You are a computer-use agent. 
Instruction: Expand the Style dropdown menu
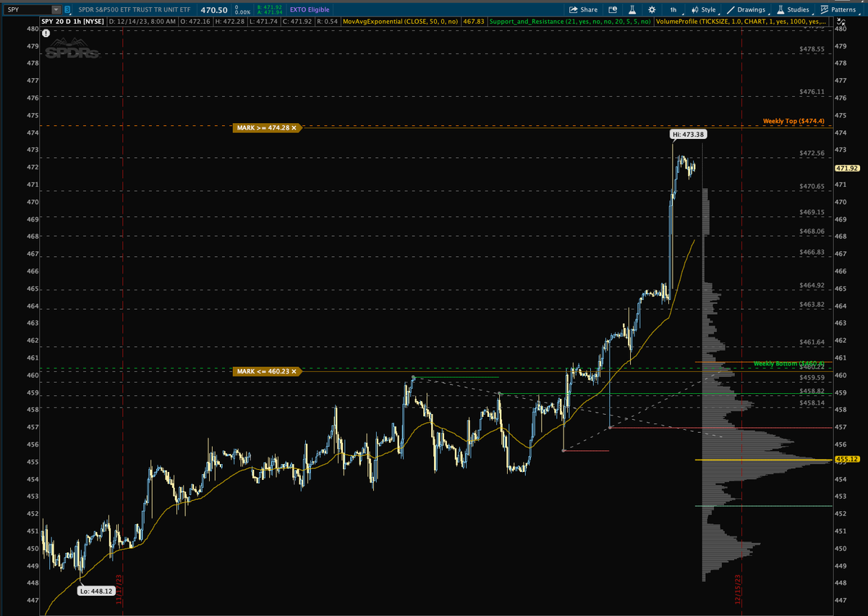click(x=703, y=9)
